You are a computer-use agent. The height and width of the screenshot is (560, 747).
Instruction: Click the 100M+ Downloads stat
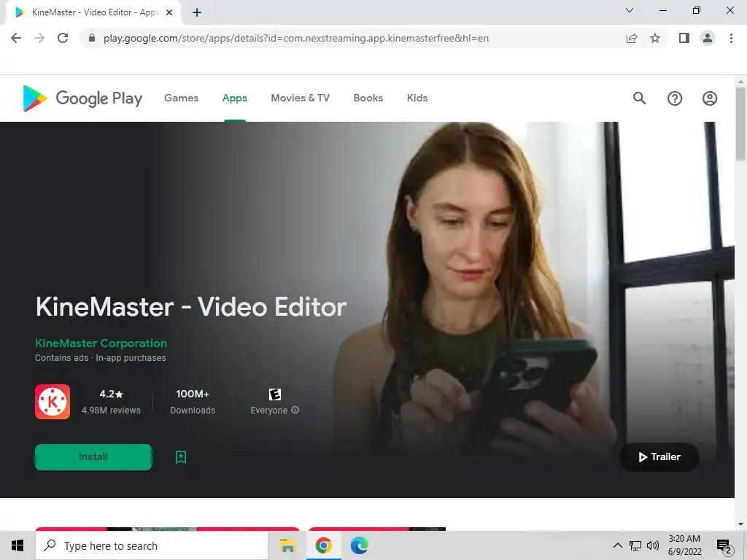(x=193, y=402)
